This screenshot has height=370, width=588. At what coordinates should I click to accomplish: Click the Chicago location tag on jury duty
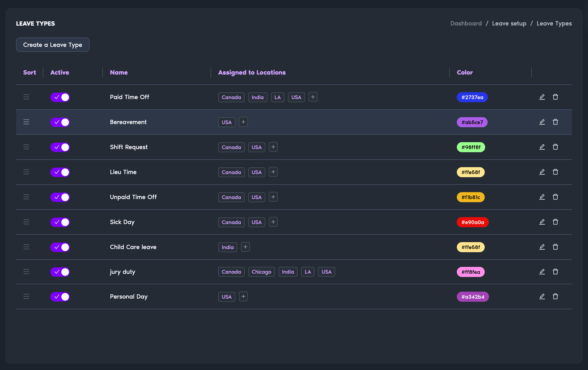[x=261, y=272]
